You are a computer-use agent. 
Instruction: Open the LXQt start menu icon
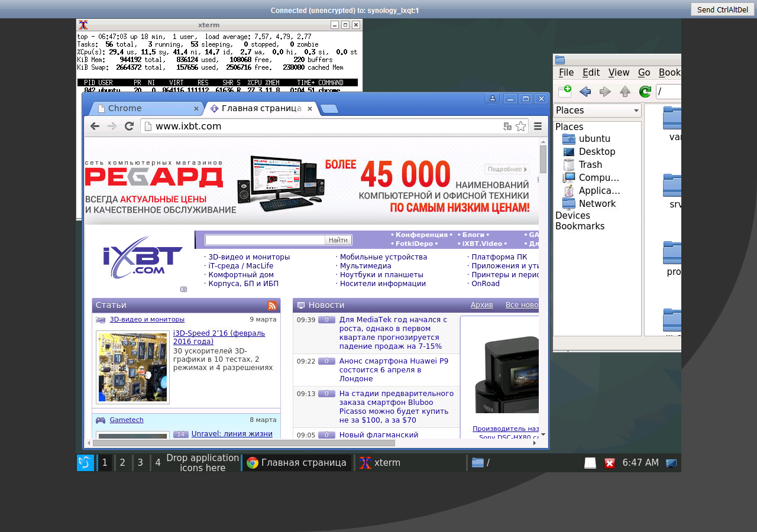(85, 463)
